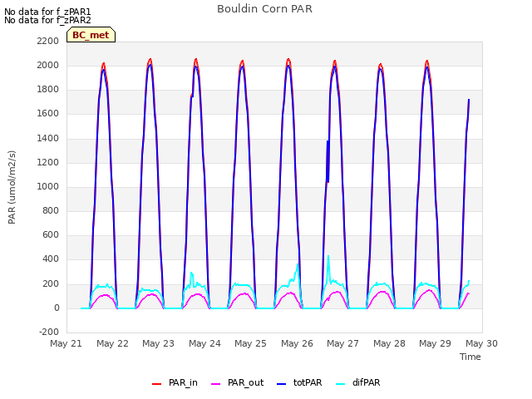The width and height of the screenshot is (532, 399).
Task: Click the 'No data for f_zPAR2' message
Action: coord(47,20)
